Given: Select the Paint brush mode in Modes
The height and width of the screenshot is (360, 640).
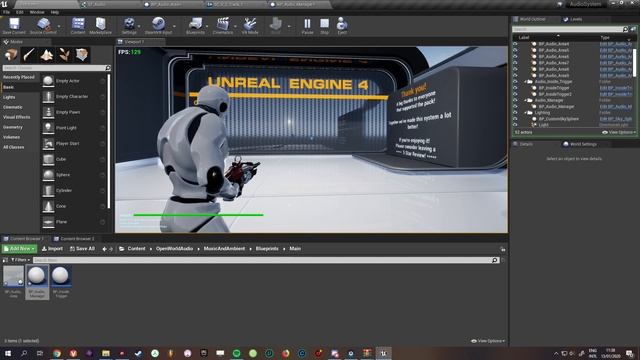Looking at the screenshot, I should pyautogui.click(x=29, y=55).
